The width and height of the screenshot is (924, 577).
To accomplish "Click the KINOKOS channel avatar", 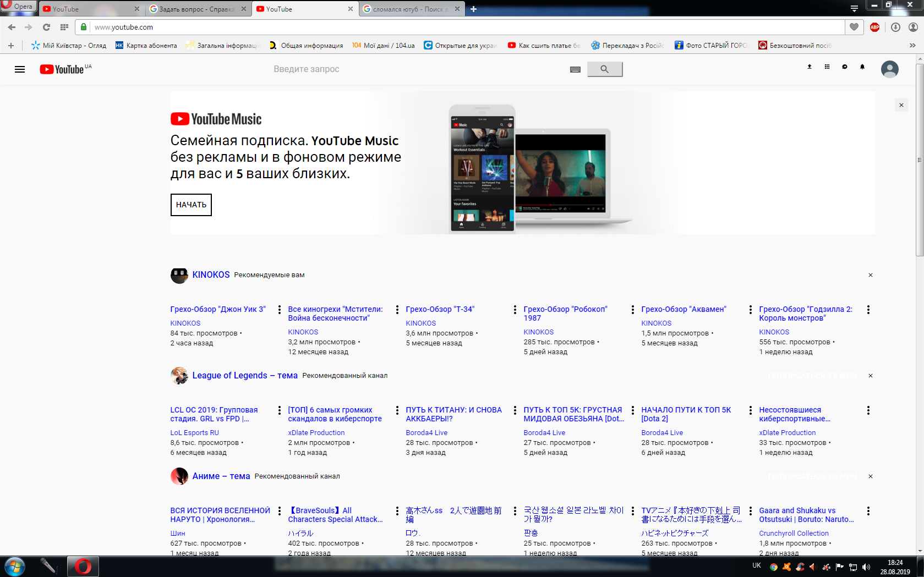I will tap(179, 275).
